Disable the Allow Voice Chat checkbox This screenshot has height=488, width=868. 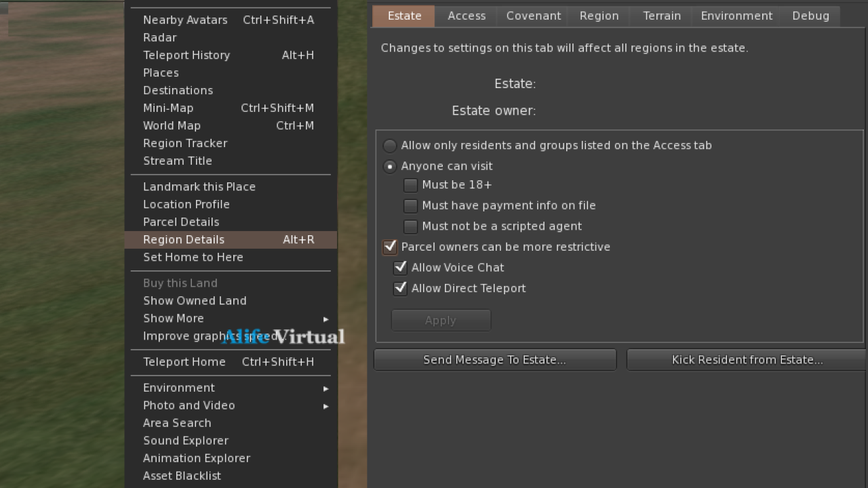point(400,268)
